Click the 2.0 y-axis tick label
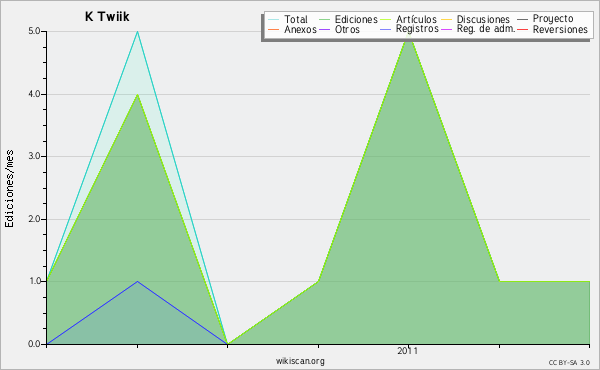Viewport: 600px width, 370px height. [34, 219]
